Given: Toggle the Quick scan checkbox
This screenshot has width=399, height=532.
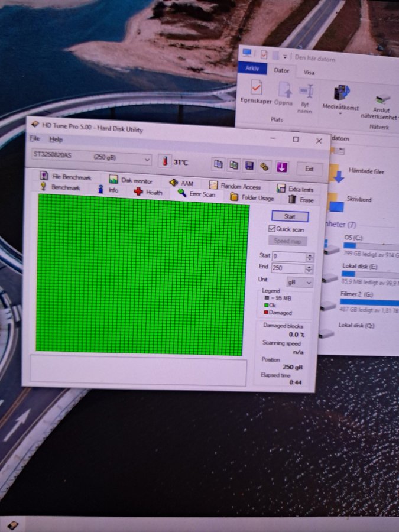Looking at the screenshot, I should click(x=271, y=228).
